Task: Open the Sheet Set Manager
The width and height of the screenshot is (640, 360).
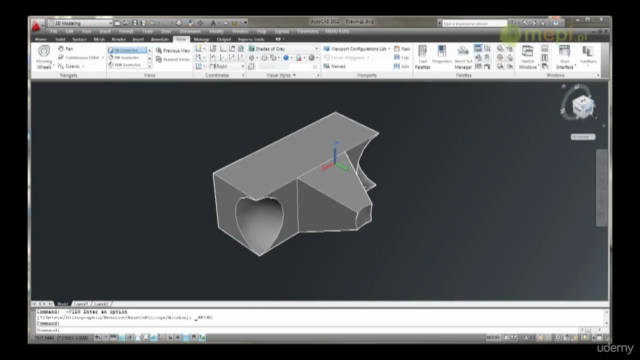Action: coord(463,57)
